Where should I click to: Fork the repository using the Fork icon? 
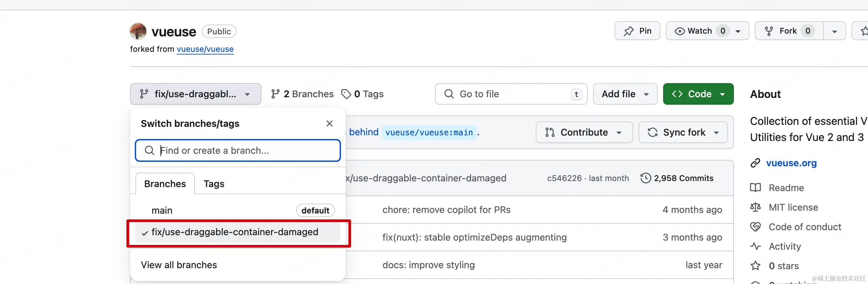769,31
